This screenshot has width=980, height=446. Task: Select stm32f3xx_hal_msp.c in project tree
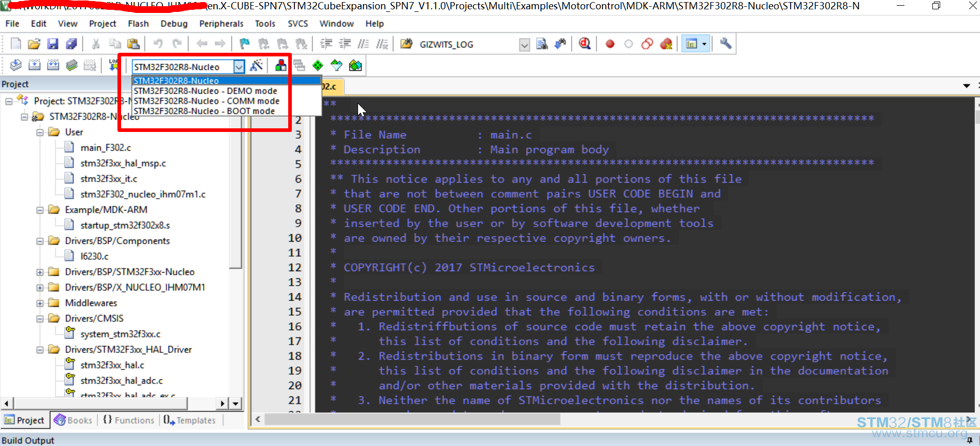click(x=123, y=163)
